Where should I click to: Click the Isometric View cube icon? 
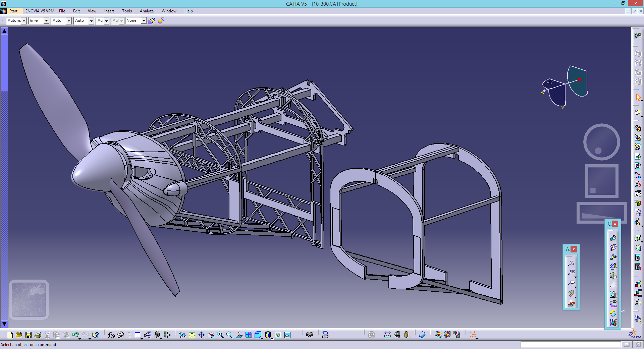258,335
